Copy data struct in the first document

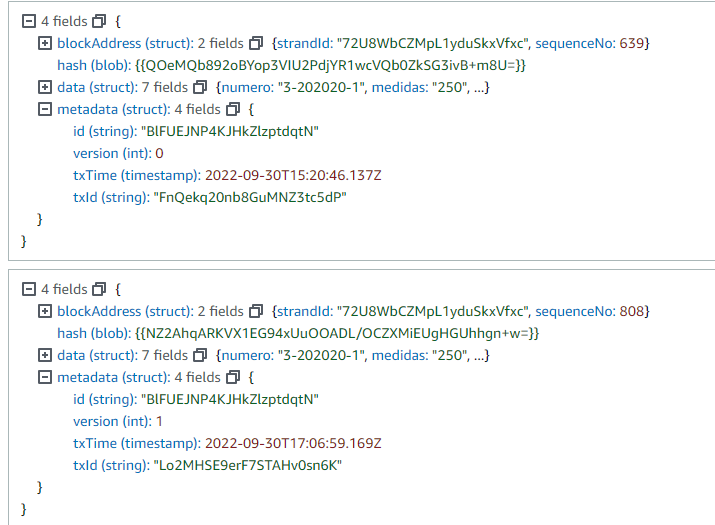(200, 87)
